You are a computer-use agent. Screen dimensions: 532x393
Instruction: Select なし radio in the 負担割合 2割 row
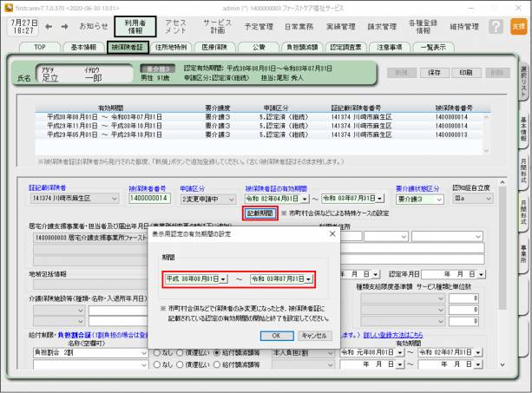point(157,352)
